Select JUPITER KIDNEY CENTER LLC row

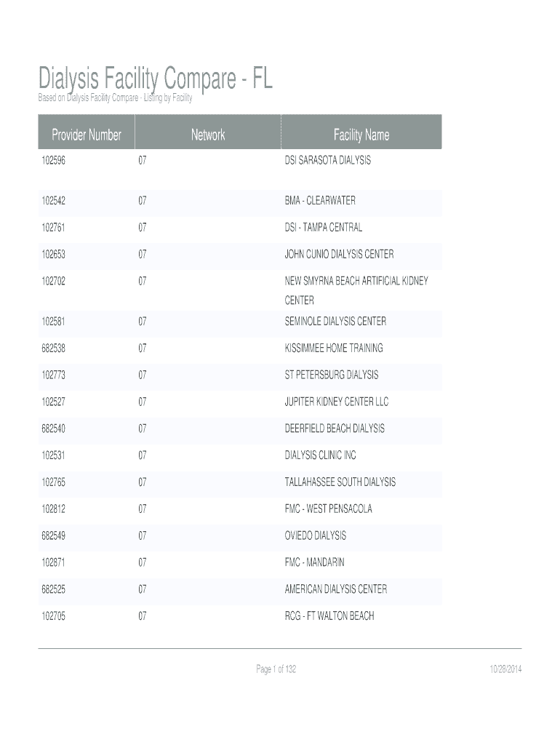[337, 402]
